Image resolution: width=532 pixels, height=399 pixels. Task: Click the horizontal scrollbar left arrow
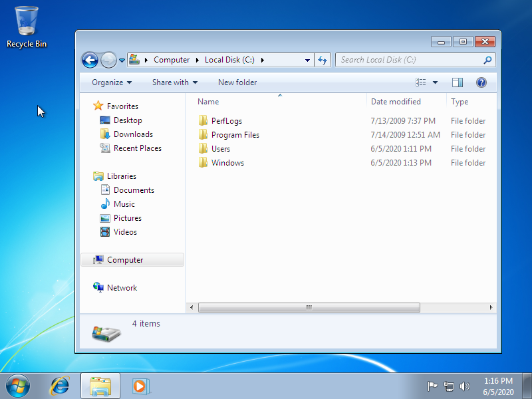192,307
